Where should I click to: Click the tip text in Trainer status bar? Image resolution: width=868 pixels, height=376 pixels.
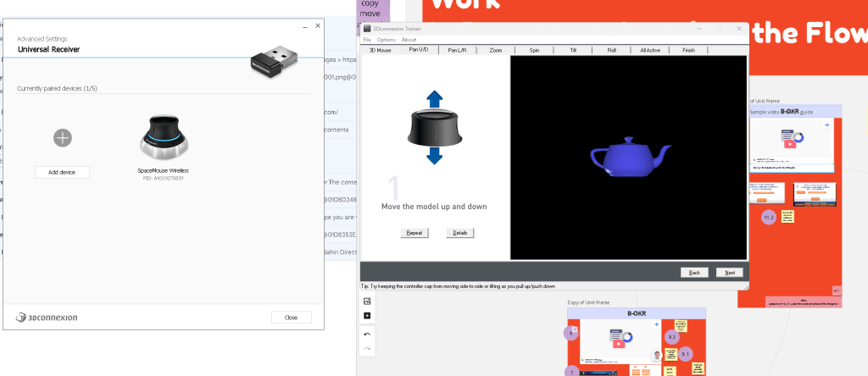point(458,286)
